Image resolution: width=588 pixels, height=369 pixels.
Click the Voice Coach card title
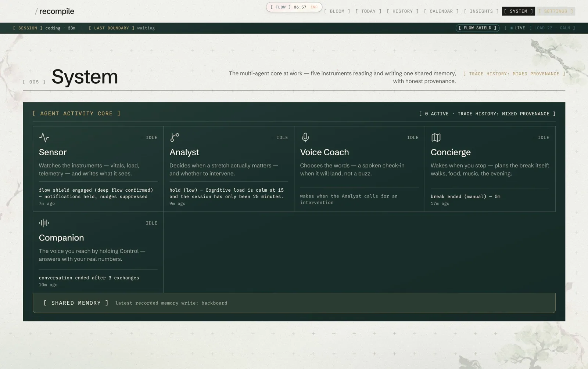(x=325, y=152)
